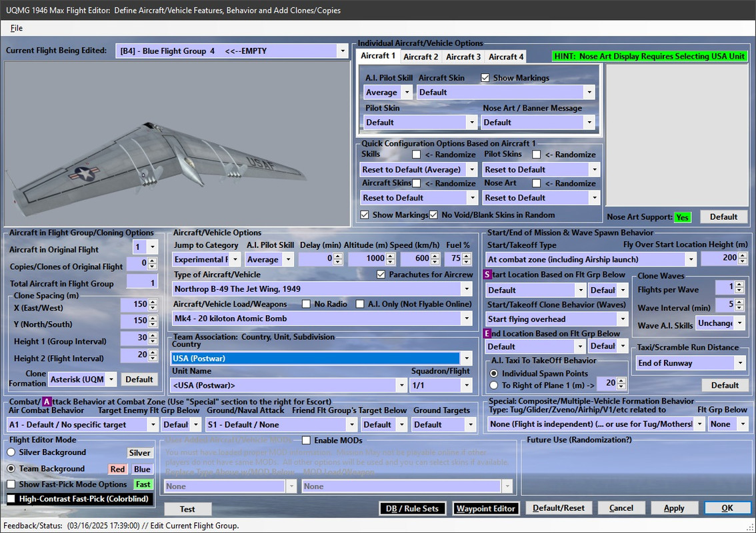Select To Right of Plane 1 radio
Screen dimensions: 756x533
[x=494, y=385]
